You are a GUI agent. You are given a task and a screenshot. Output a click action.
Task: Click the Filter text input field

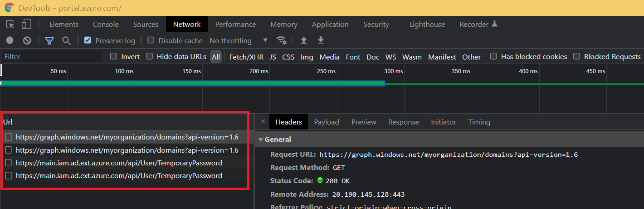pyautogui.click(x=51, y=57)
